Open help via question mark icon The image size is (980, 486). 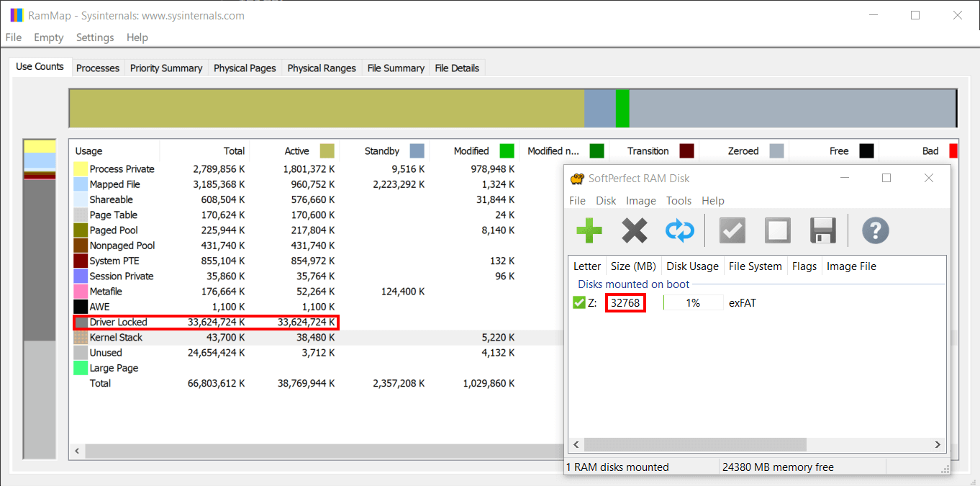click(875, 231)
